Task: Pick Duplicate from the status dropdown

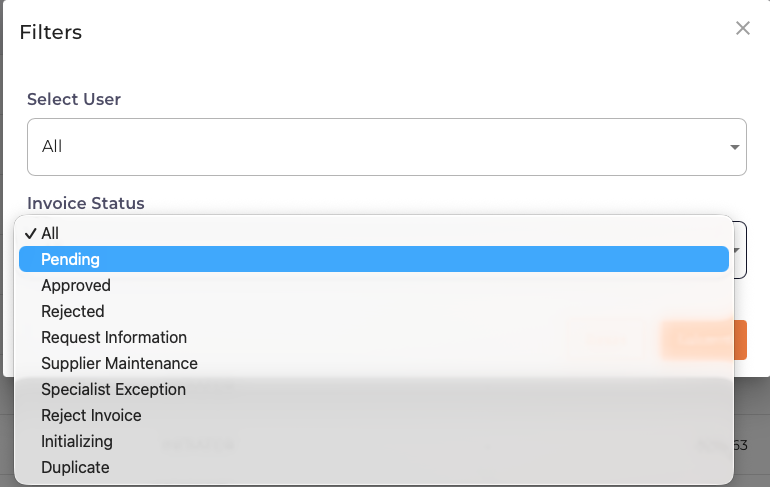Action: (75, 467)
